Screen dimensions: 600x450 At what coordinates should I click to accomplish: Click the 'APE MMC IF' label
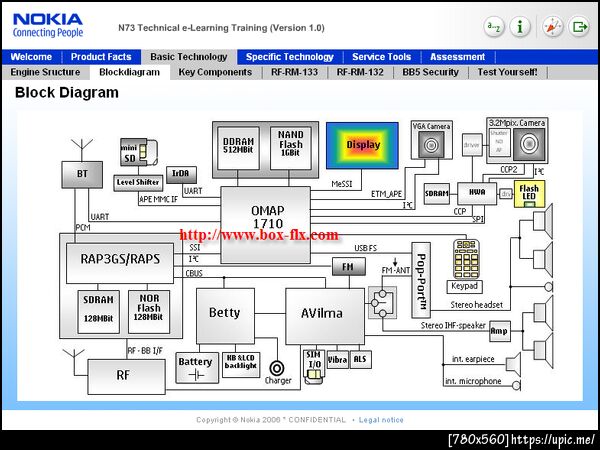click(158, 199)
